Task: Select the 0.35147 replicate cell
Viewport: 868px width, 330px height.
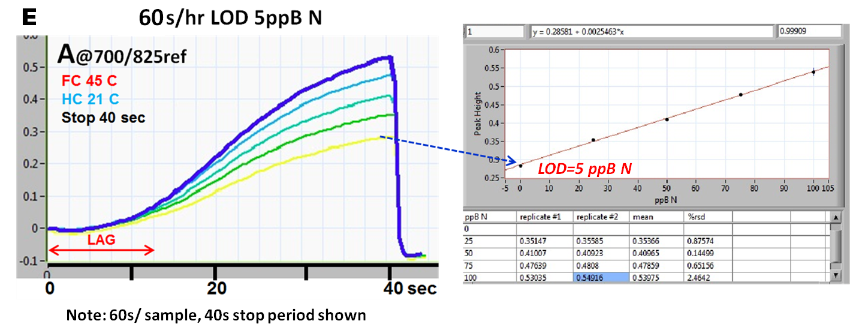Action: click(x=544, y=241)
